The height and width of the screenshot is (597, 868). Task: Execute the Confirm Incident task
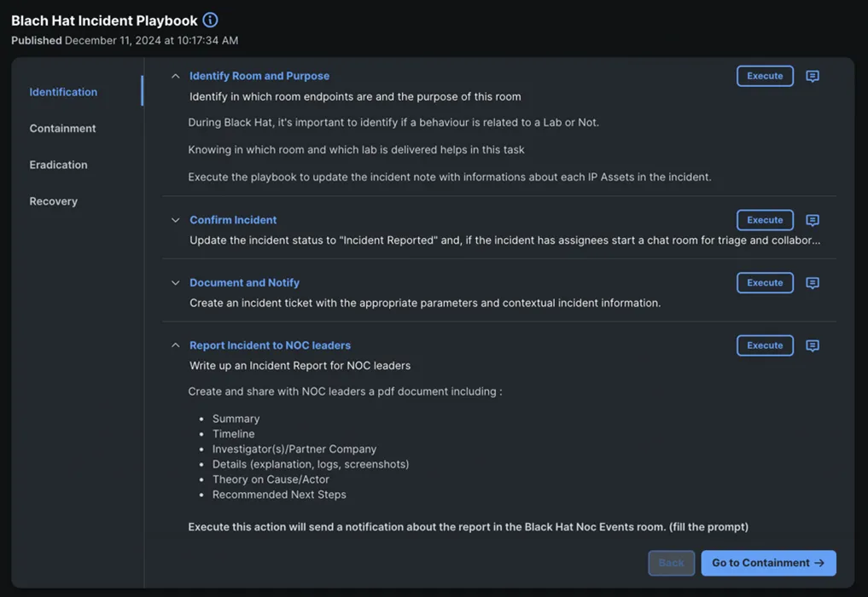click(x=765, y=220)
